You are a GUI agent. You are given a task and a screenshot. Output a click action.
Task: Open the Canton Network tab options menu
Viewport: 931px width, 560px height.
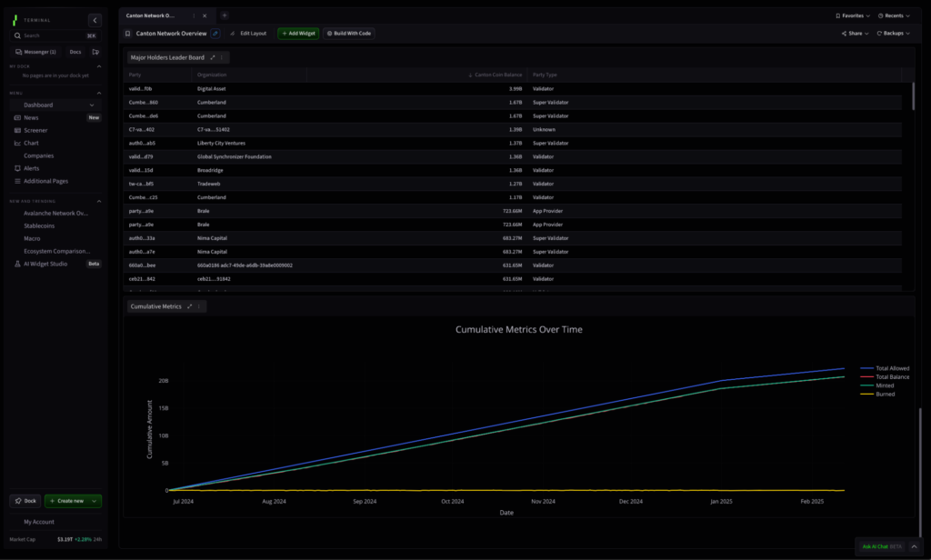(x=194, y=15)
